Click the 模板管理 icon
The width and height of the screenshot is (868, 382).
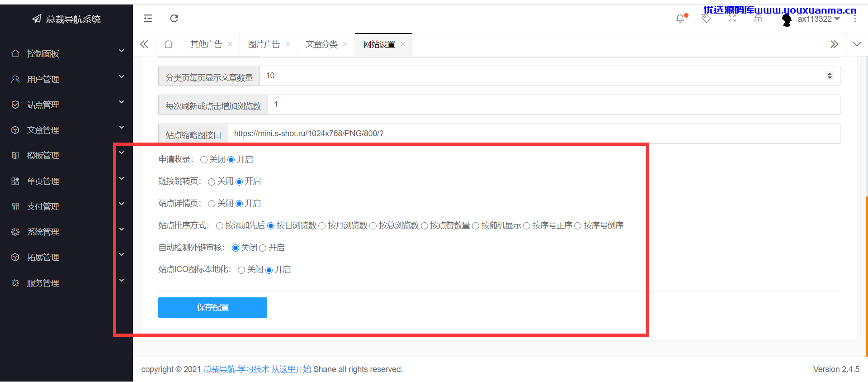point(15,155)
